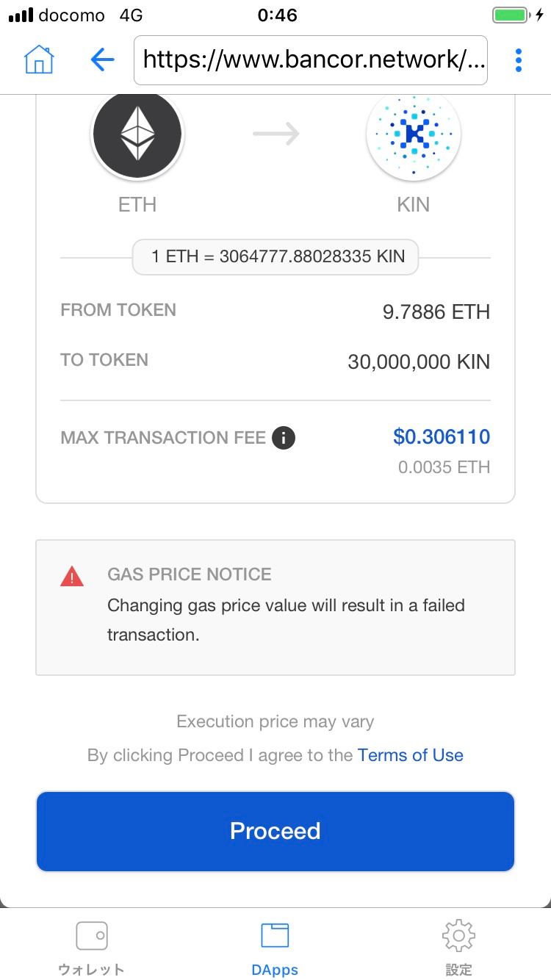Tap the KIN token logo
The height and width of the screenshot is (980, 551).
click(413, 134)
